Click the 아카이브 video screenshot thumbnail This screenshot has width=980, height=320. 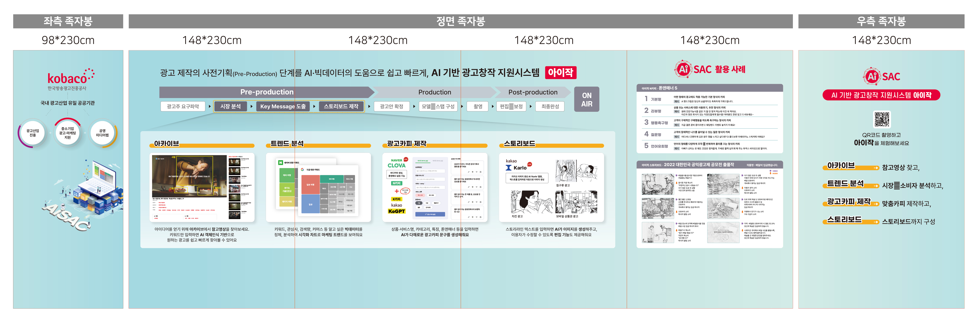pos(189,176)
